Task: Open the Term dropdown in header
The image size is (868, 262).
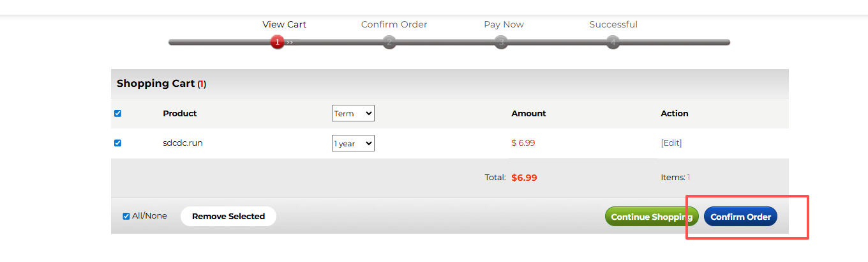Action: click(353, 114)
